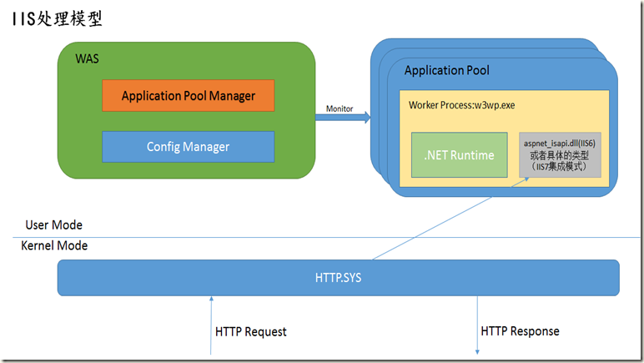Click the User Mode label

(54, 225)
